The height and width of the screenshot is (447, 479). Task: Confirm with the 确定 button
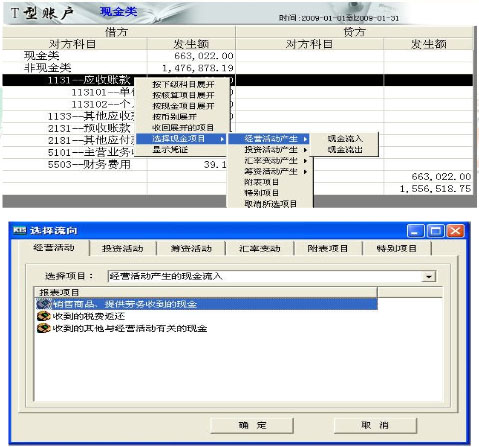click(x=252, y=425)
